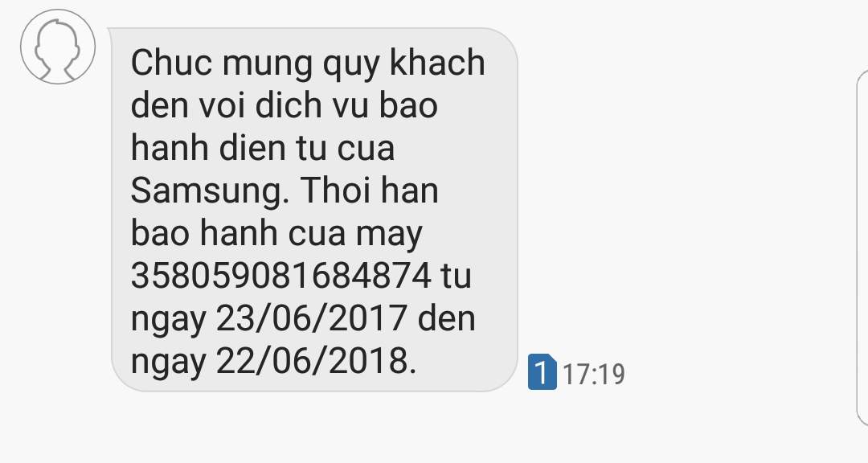Click the words den voi in message

tap(187, 104)
